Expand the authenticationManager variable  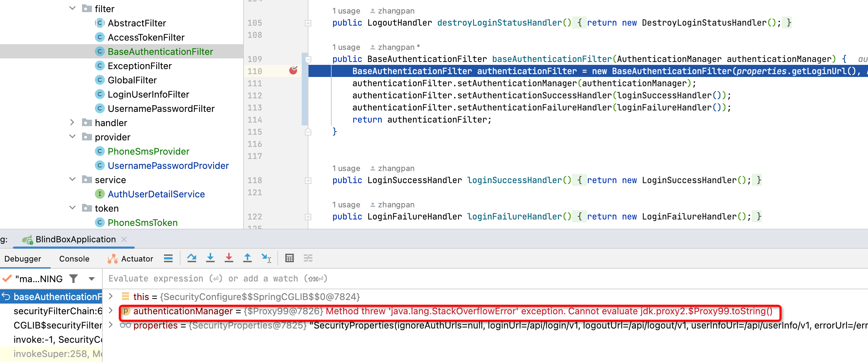click(x=111, y=311)
